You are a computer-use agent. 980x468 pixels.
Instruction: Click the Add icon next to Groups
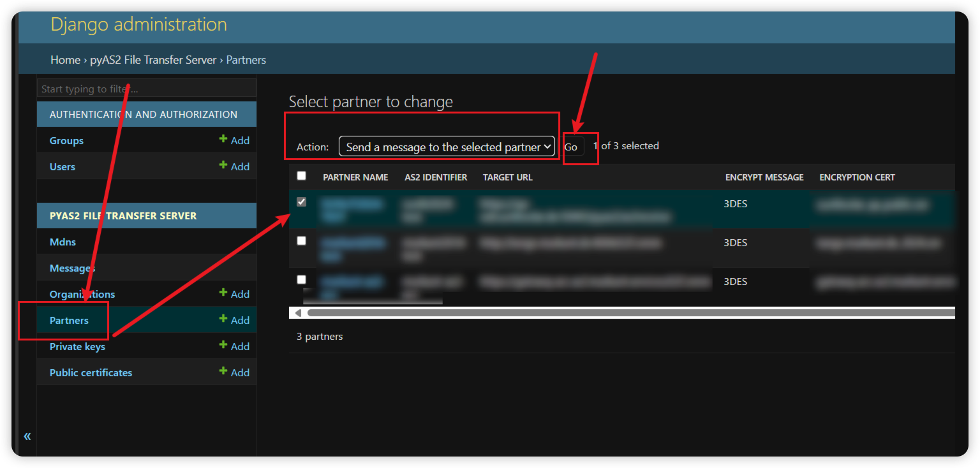234,140
